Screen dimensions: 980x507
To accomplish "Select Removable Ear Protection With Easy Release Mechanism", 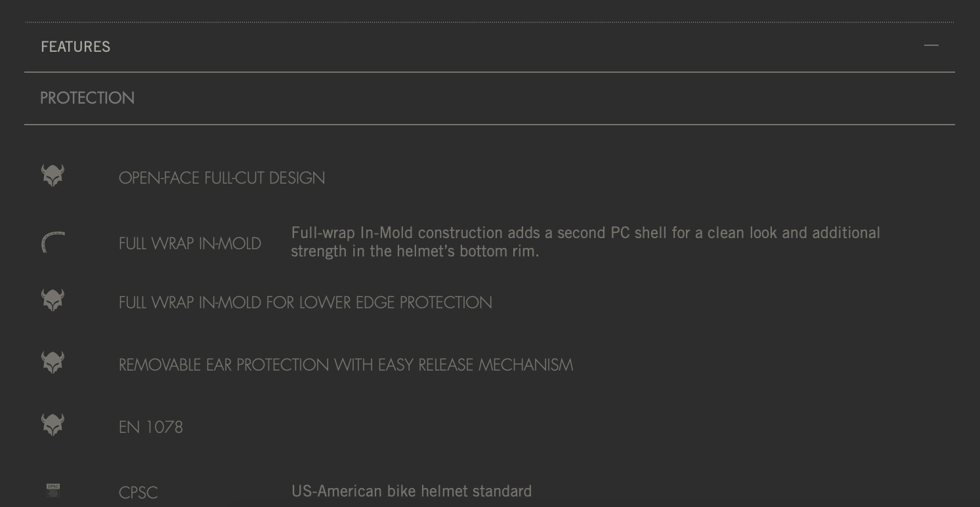I will [346, 365].
